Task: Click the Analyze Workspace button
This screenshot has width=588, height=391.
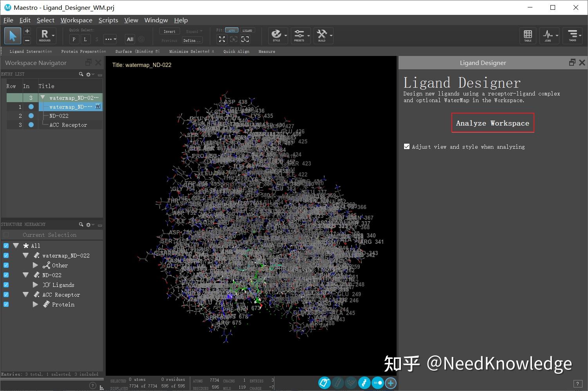Action: click(492, 123)
